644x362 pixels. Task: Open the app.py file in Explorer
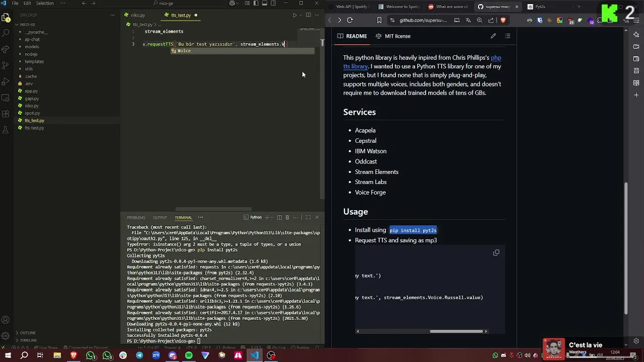[x=31, y=91]
